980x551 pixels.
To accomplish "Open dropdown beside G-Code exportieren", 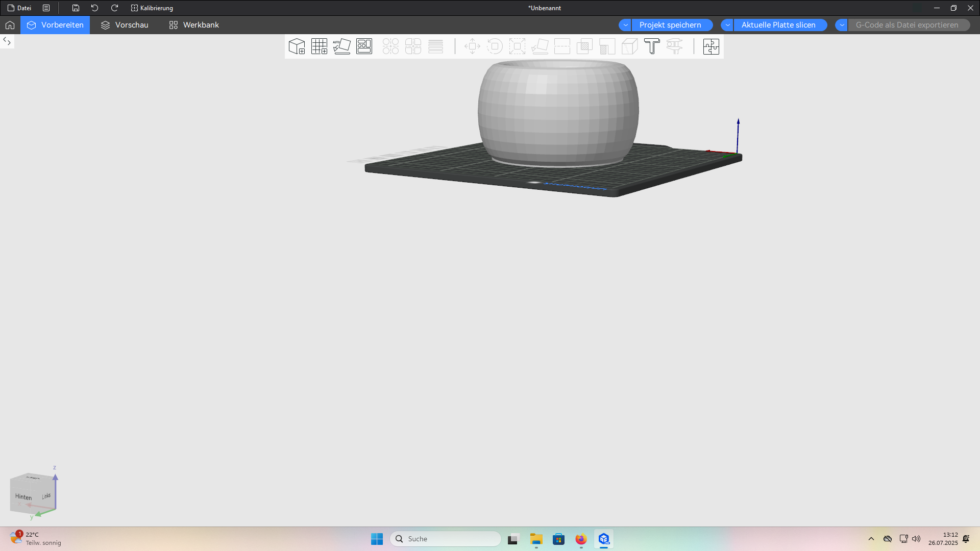I will [x=842, y=25].
